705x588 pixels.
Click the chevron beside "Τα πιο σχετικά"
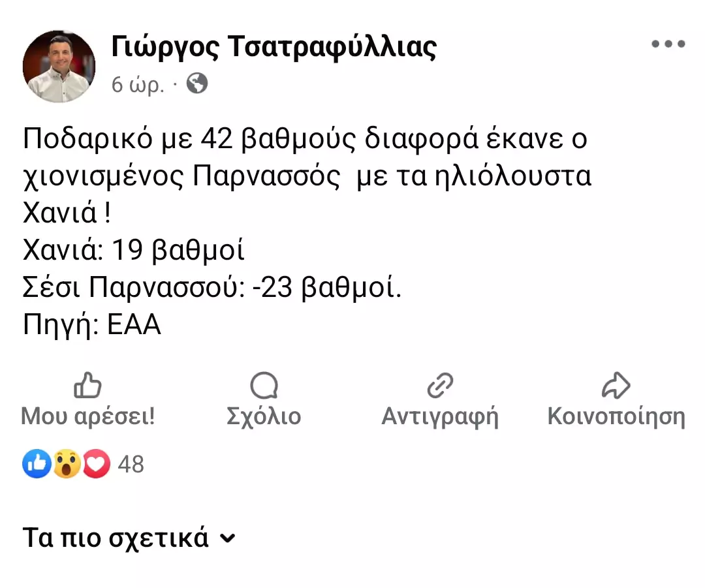pos(227,539)
